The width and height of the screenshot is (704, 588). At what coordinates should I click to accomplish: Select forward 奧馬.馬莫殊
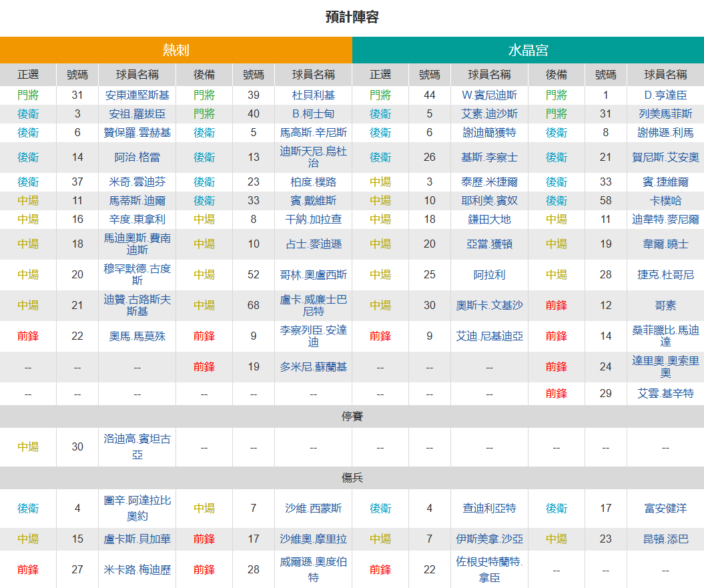pyautogui.click(x=137, y=336)
